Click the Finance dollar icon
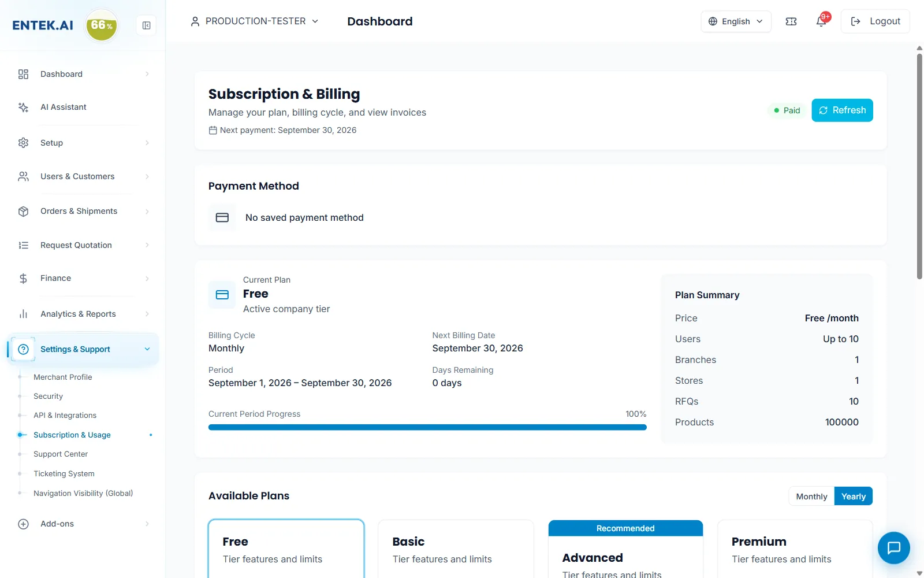 (x=23, y=279)
